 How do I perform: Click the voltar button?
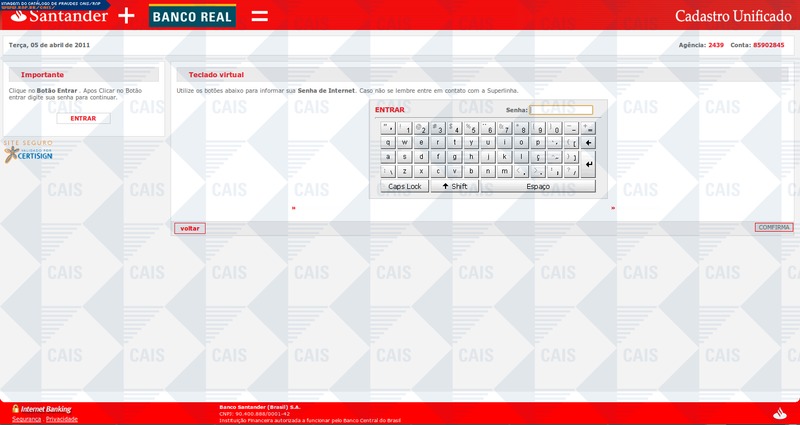(190, 228)
